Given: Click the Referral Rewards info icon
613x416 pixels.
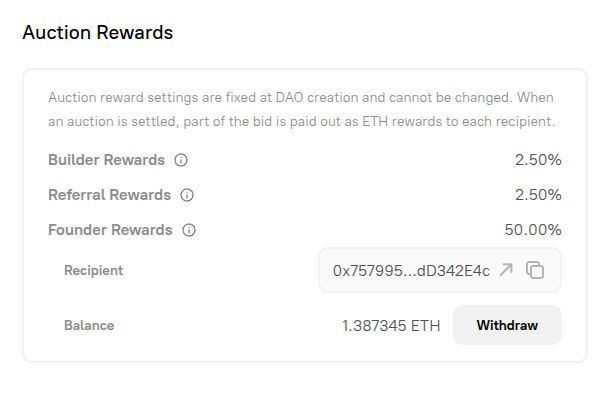Looking at the screenshot, I should (x=186, y=195).
